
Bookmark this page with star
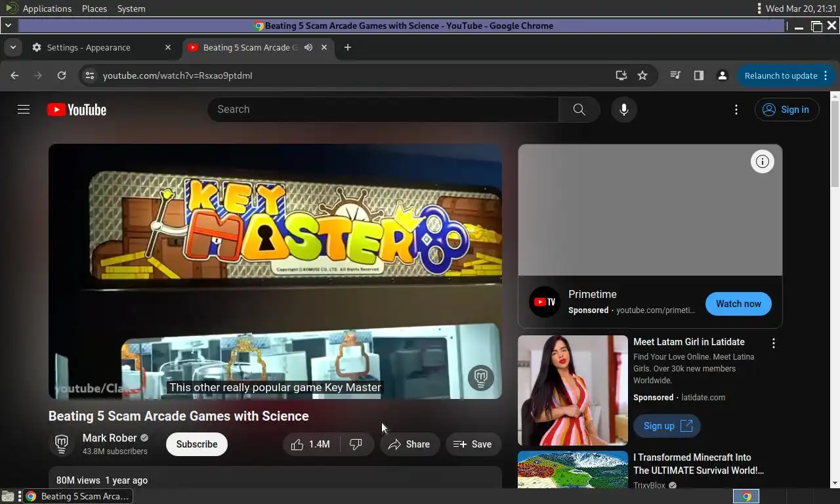point(642,75)
